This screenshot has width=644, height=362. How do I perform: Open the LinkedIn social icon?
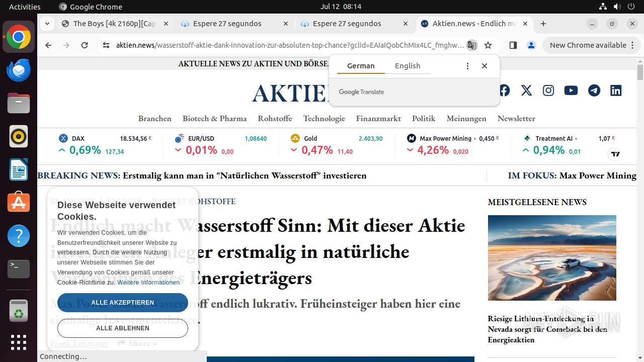(616, 90)
